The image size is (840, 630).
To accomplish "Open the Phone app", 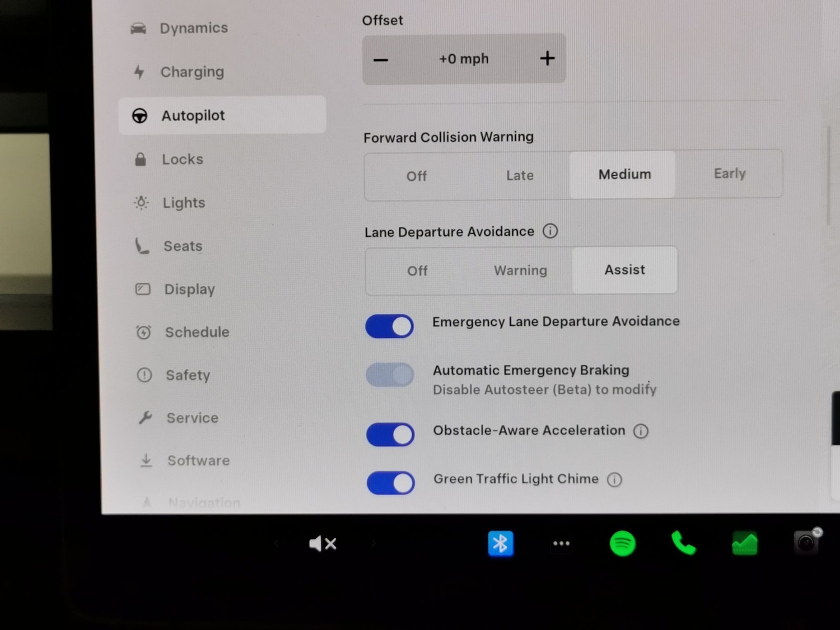I will click(x=683, y=543).
